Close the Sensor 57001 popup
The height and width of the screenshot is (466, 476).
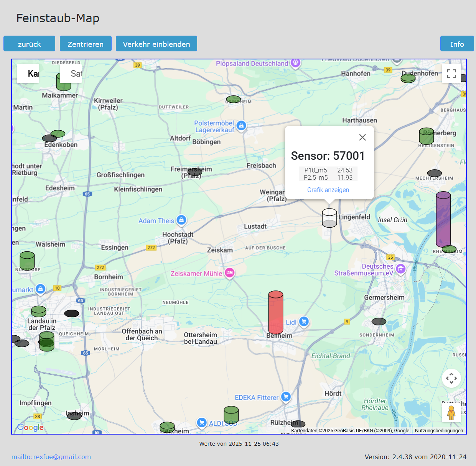coord(362,138)
